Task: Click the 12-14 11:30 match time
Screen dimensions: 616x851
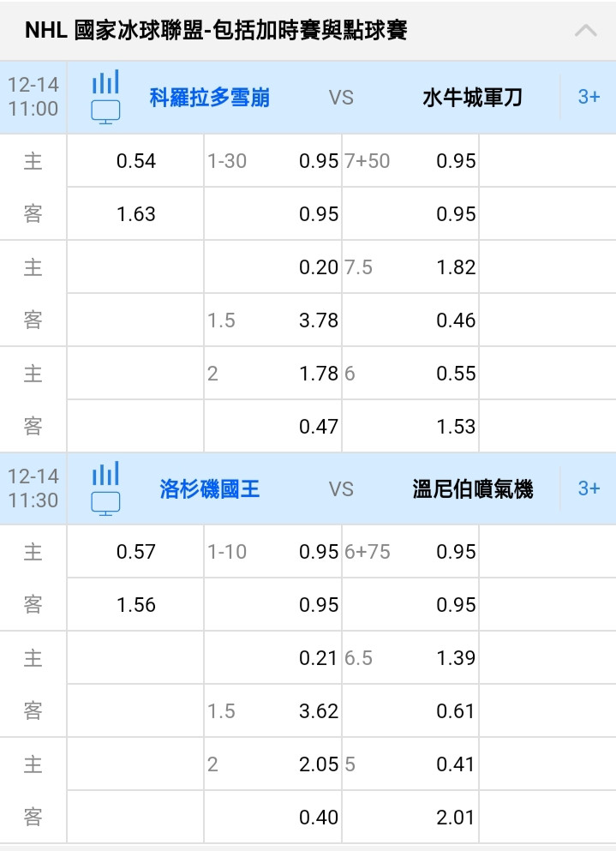Action: pyautogui.click(x=33, y=488)
